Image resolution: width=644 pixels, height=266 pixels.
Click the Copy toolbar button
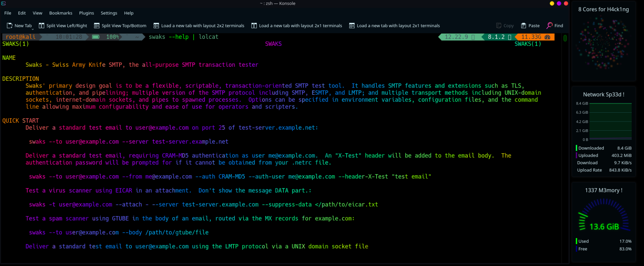tap(505, 25)
